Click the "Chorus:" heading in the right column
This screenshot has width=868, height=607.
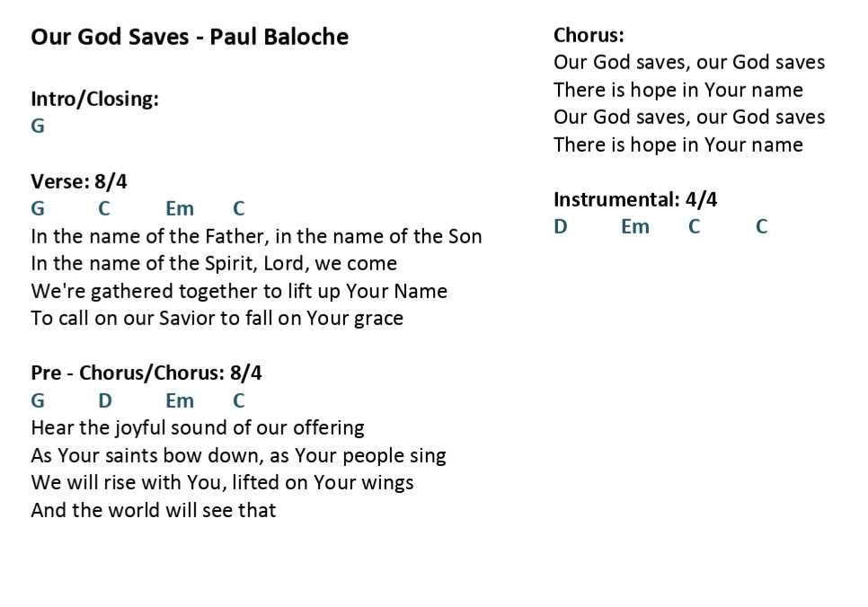[x=589, y=36]
